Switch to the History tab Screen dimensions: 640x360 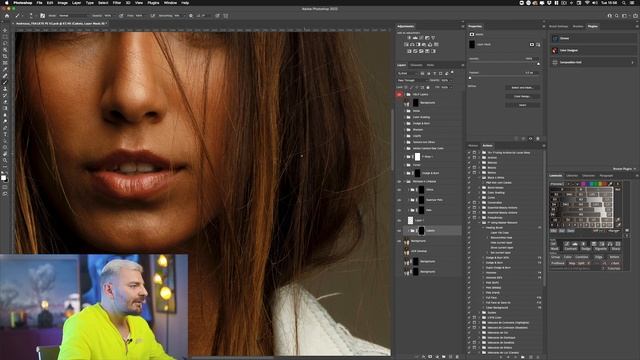pos(473,146)
